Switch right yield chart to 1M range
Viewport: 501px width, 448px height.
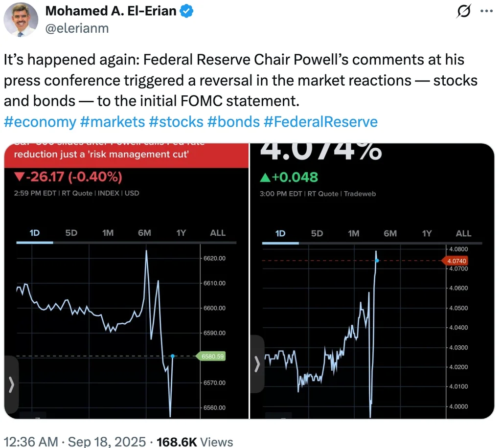(353, 233)
